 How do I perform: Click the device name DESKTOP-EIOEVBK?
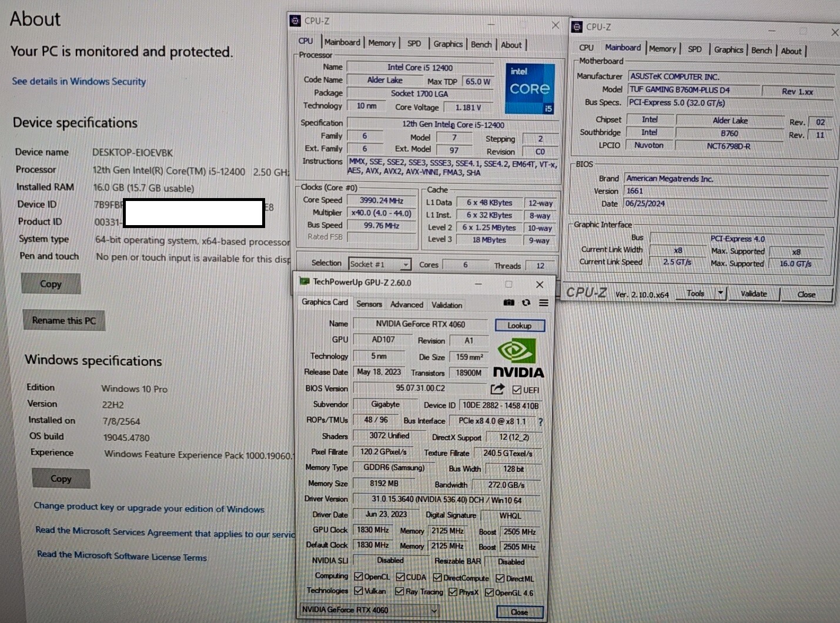point(132,153)
